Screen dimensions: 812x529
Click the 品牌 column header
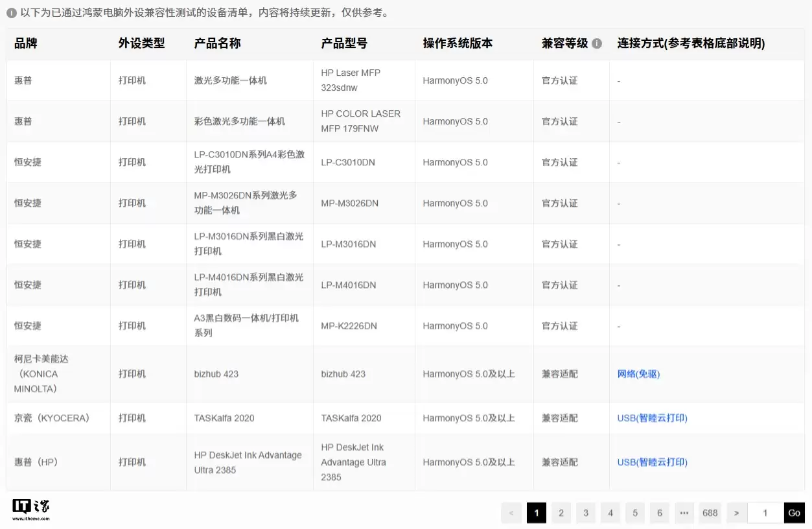[x=26, y=43]
